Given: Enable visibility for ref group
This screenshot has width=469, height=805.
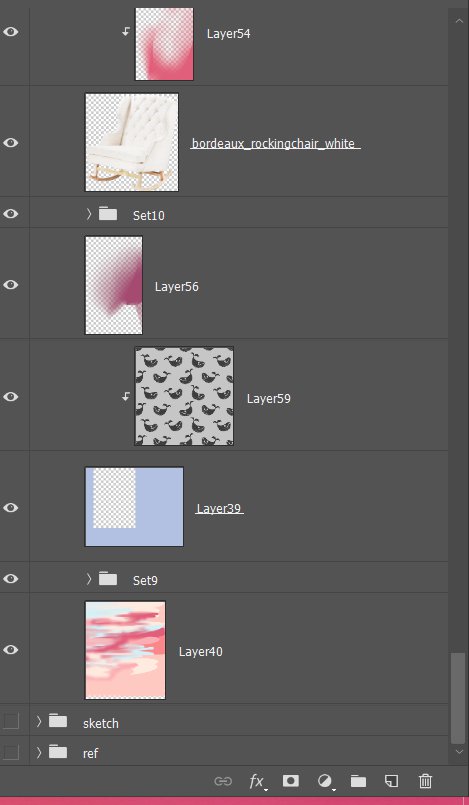Looking at the screenshot, I should (x=11, y=752).
